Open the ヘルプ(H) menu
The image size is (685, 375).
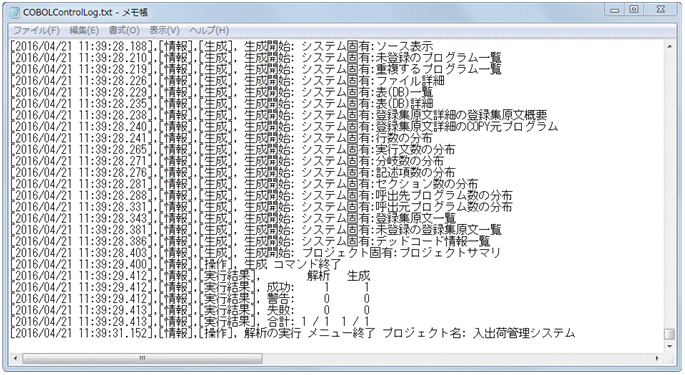pyautogui.click(x=209, y=30)
